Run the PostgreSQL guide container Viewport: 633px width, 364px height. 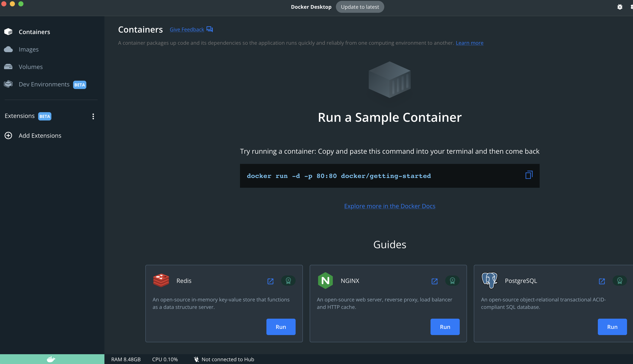coord(612,327)
